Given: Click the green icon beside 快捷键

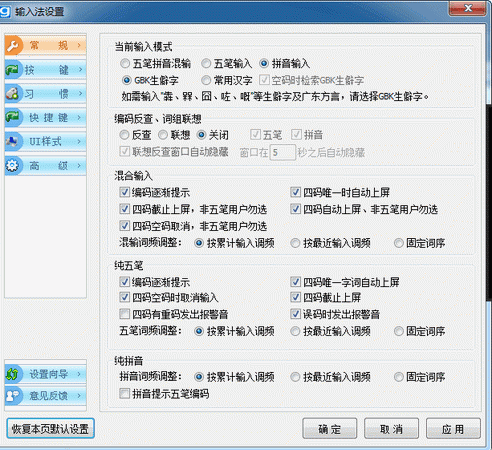Looking at the screenshot, I should tap(13, 117).
